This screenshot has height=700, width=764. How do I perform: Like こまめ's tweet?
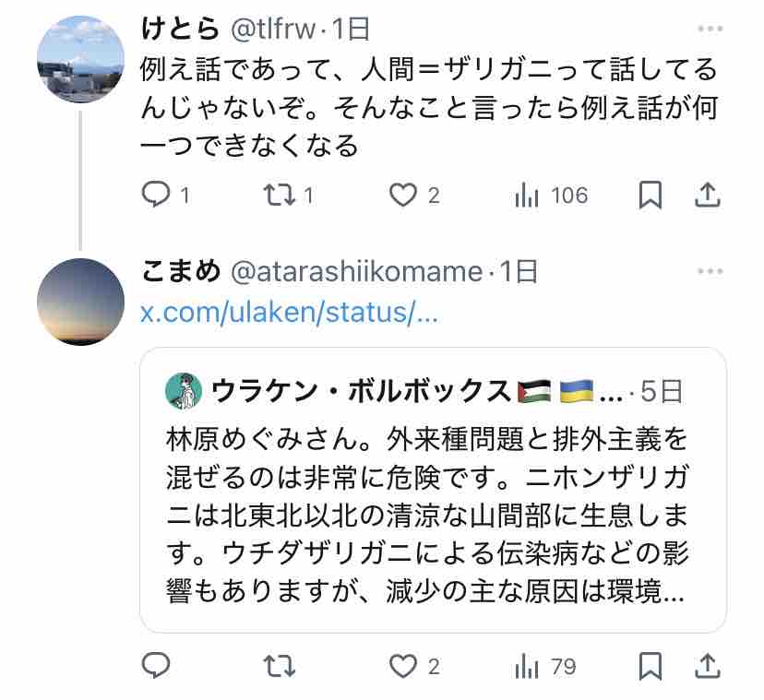[x=402, y=665]
